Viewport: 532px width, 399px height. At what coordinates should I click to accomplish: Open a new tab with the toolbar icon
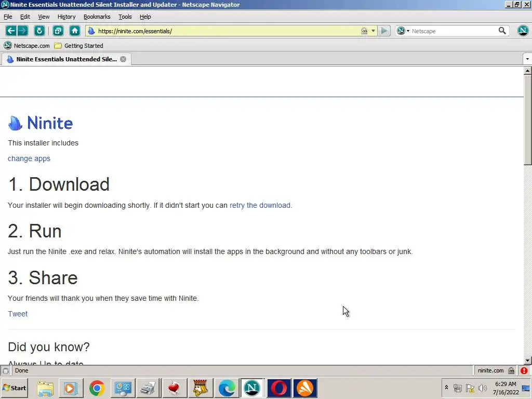58,31
